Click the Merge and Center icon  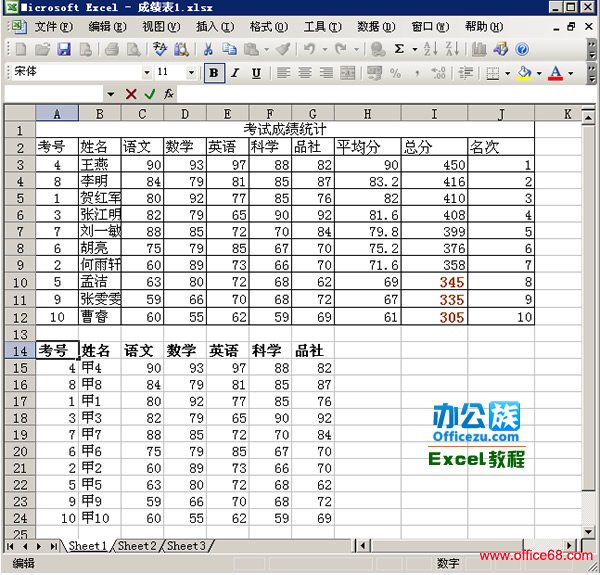click(347, 73)
